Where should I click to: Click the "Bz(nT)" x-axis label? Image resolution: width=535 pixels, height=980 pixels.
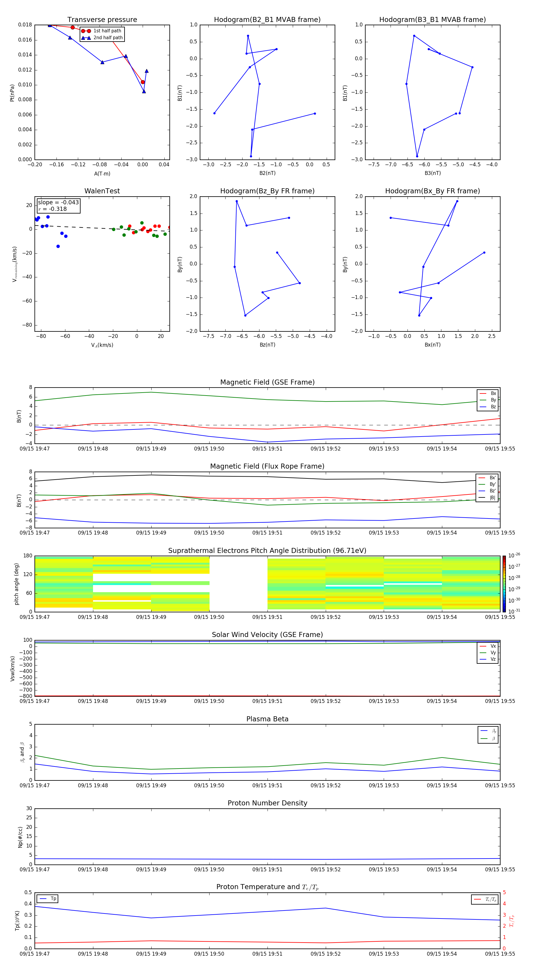[x=267, y=345]
